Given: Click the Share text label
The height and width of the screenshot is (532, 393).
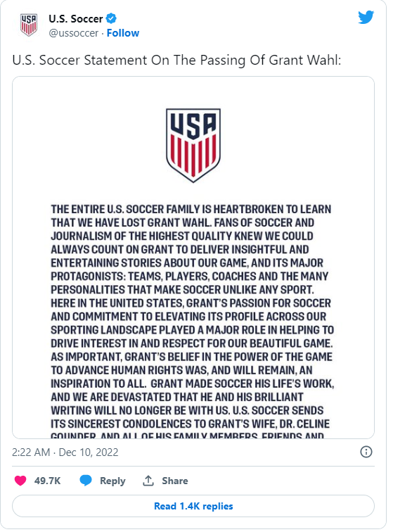Looking at the screenshot, I should (175, 481).
